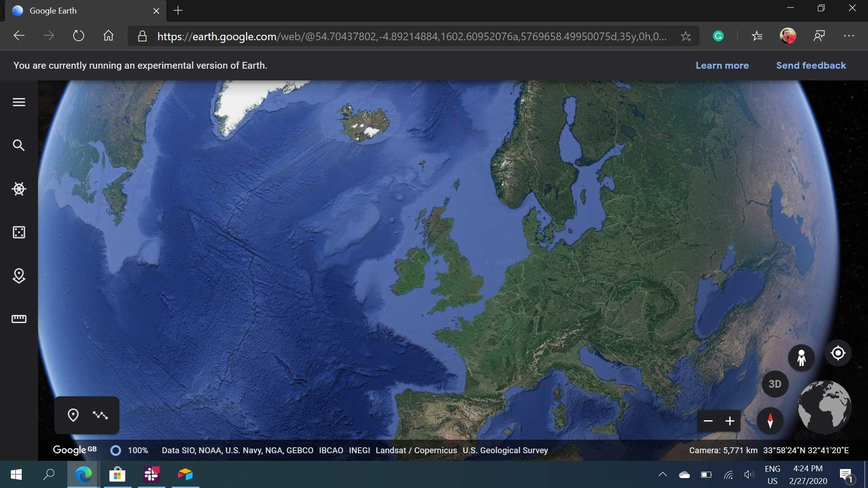Click the Send feedback link
The width and height of the screenshot is (868, 488).
(x=811, y=66)
